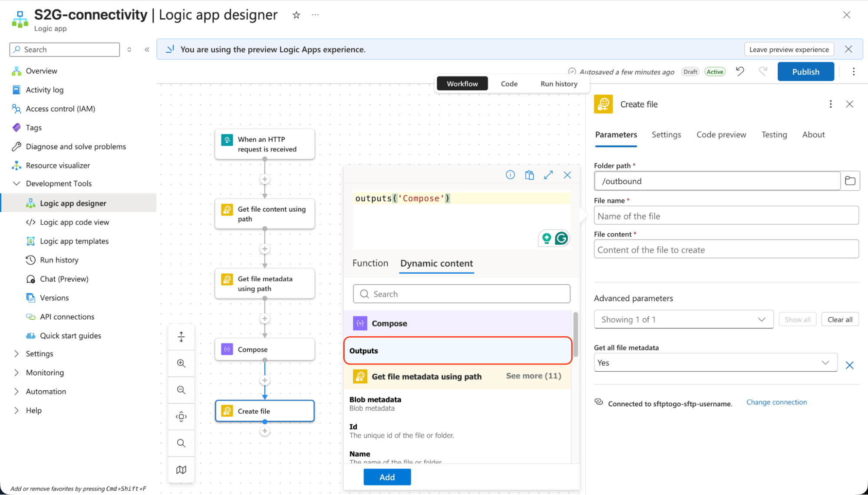Image resolution: width=868 pixels, height=495 pixels.
Task: Expand the Monitoring section
Action: coord(17,372)
